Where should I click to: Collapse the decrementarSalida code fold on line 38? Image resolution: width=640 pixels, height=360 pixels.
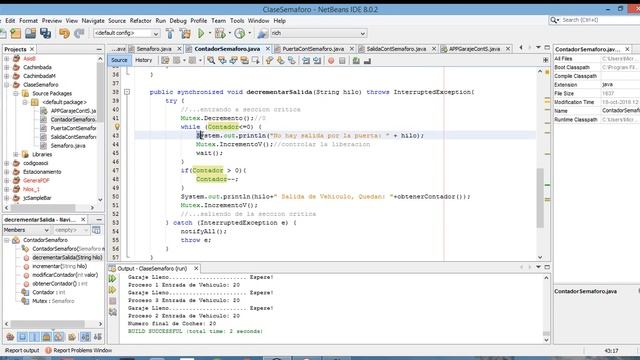[127, 92]
